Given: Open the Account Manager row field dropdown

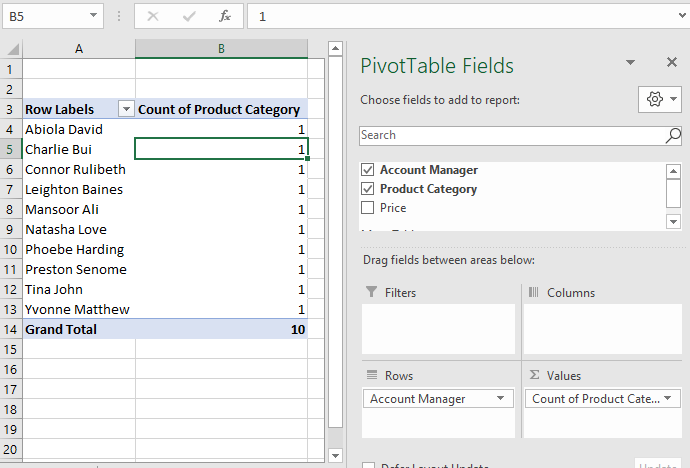Looking at the screenshot, I should [500, 399].
